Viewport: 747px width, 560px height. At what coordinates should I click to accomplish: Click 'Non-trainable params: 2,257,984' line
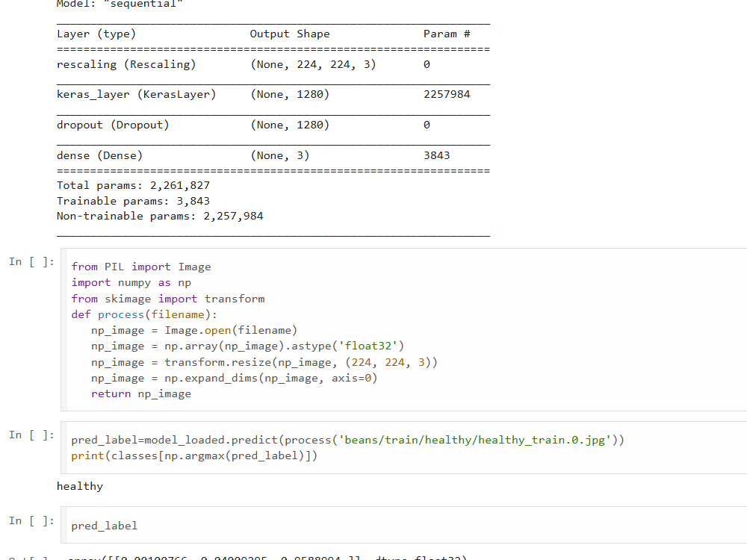click(160, 217)
